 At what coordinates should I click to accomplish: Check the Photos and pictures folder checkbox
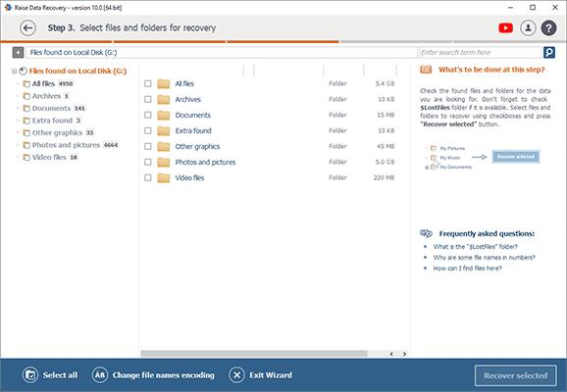[147, 162]
